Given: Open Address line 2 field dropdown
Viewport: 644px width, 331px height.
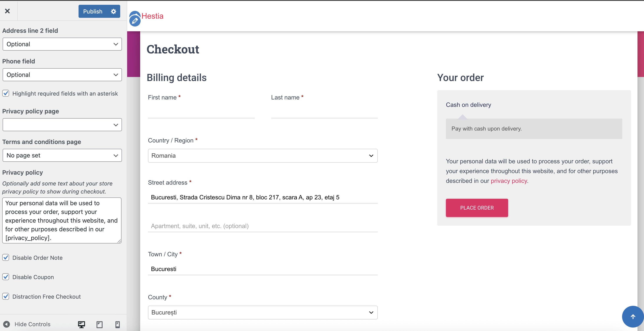Looking at the screenshot, I should (62, 44).
